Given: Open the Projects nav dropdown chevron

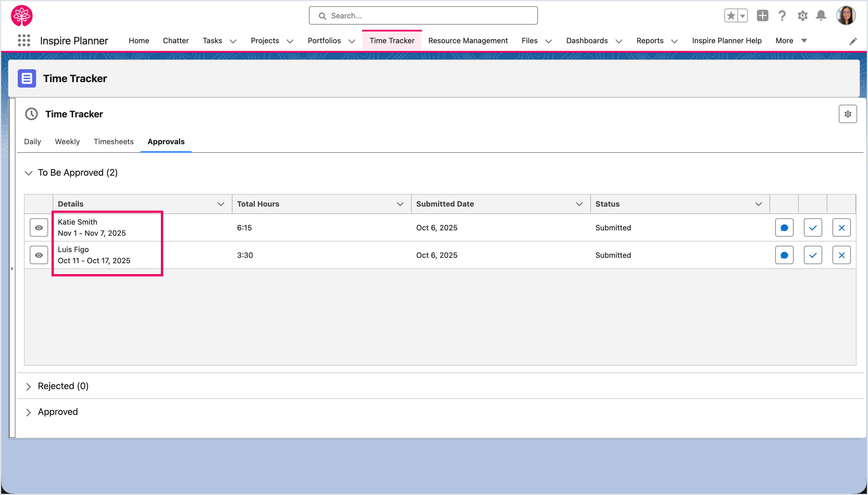Looking at the screenshot, I should point(290,41).
